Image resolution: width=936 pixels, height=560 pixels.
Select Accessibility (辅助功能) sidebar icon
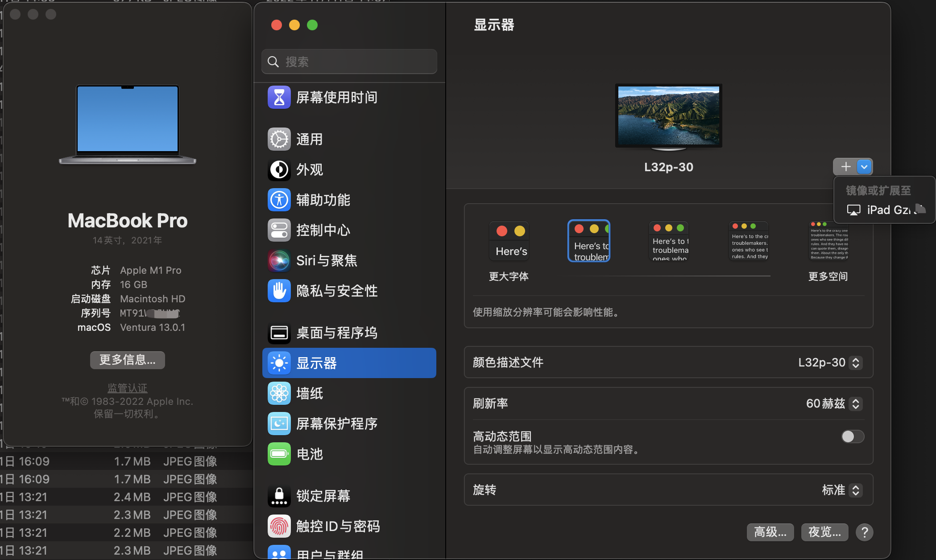pos(279,200)
